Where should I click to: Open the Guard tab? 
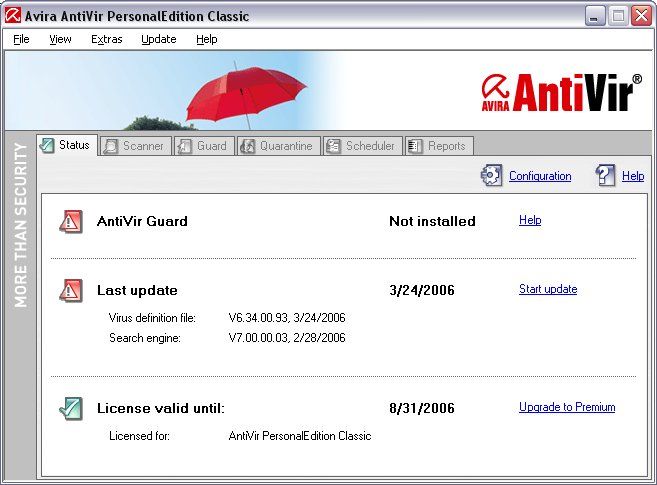coord(203,146)
